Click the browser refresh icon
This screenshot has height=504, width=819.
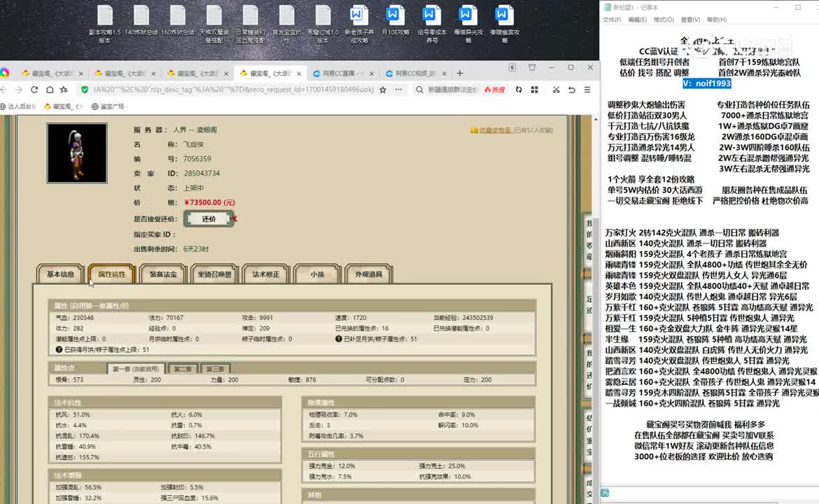click(34, 90)
